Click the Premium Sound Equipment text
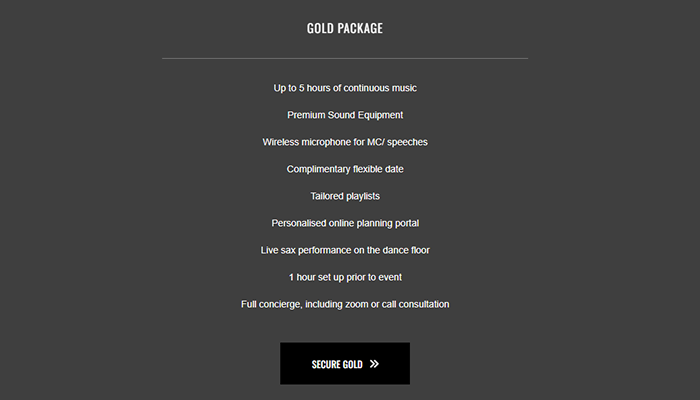This screenshot has width=700, height=400. (x=345, y=115)
